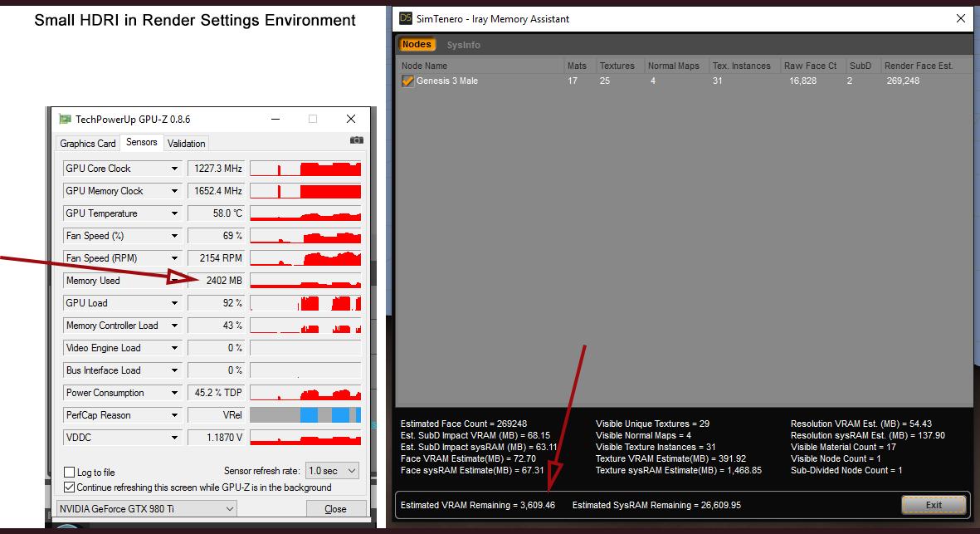The height and width of the screenshot is (534, 980).
Task: Click the 45.2 % TDP value
Action: tap(217, 393)
